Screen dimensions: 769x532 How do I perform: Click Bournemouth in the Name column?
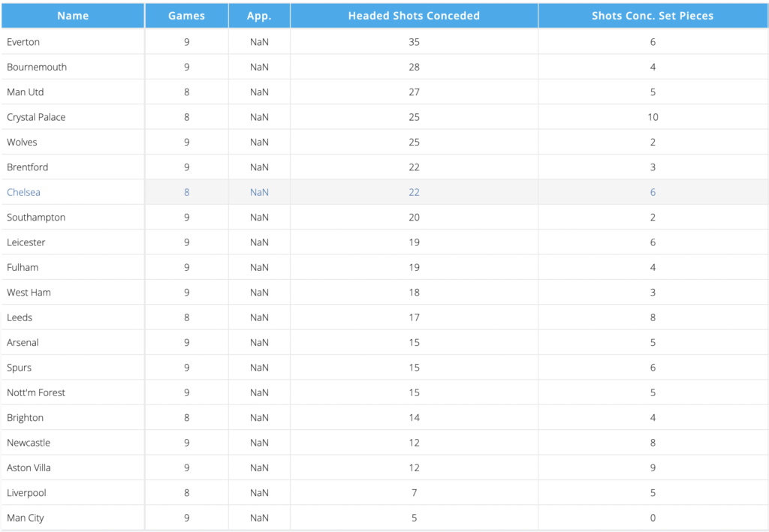(x=37, y=67)
